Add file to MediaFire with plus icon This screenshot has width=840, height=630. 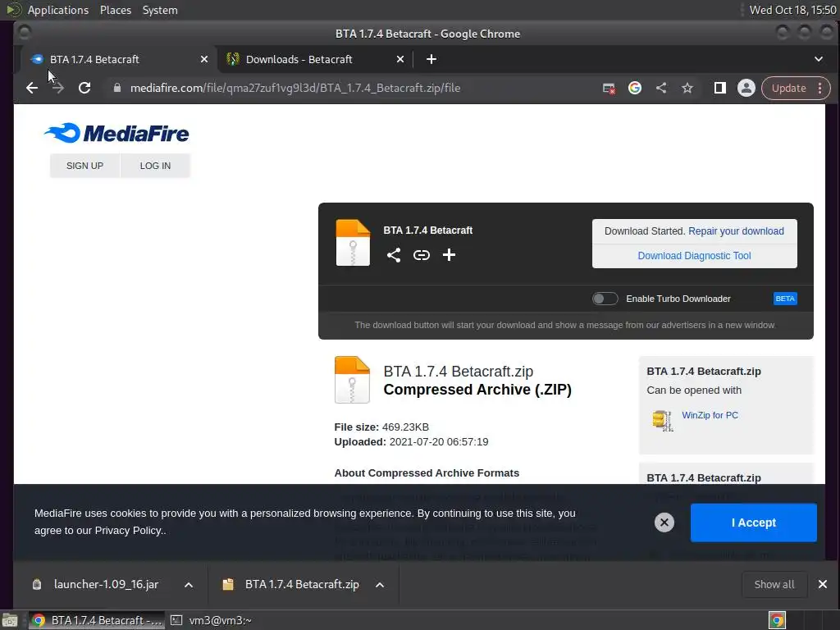click(449, 255)
